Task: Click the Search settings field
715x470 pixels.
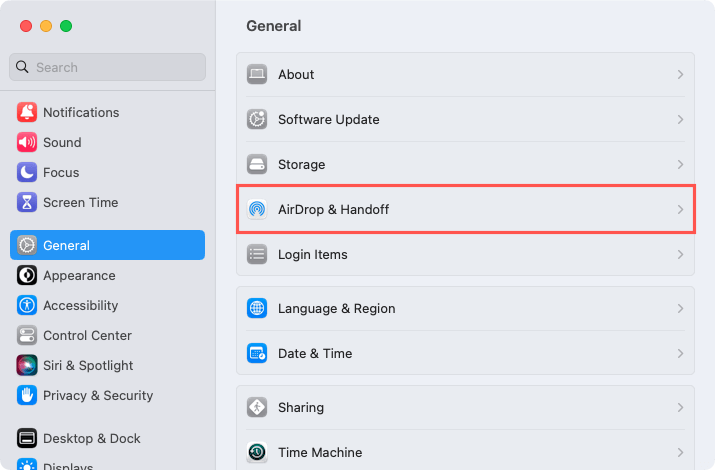Action: 108,67
